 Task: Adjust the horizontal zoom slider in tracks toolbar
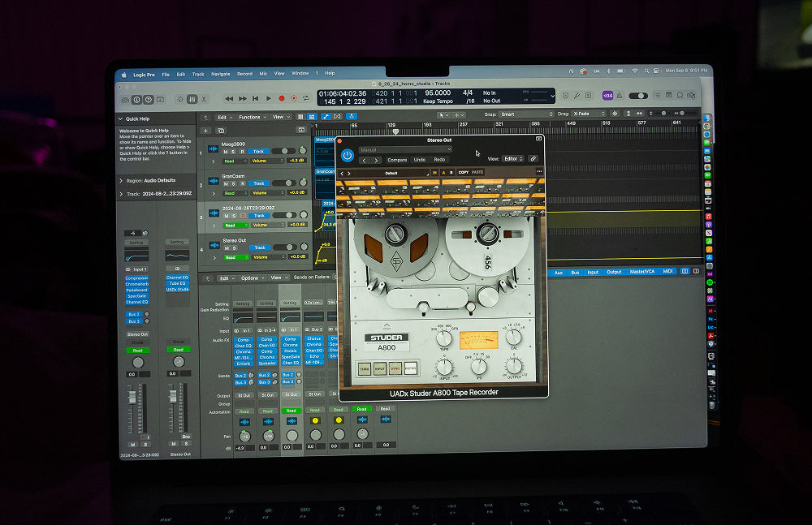point(685,113)
